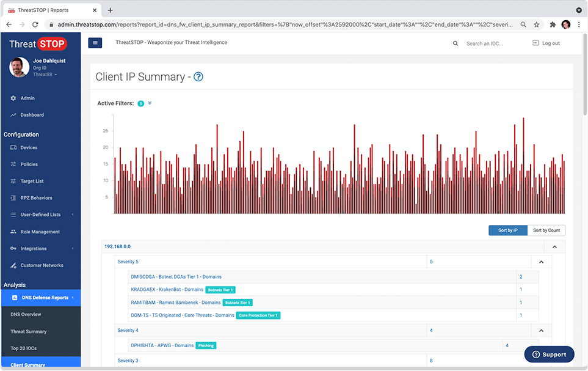The image size is (588, 371).
Task: Expand Integrations submenu arrow
Action: click(x=73, y=248)
